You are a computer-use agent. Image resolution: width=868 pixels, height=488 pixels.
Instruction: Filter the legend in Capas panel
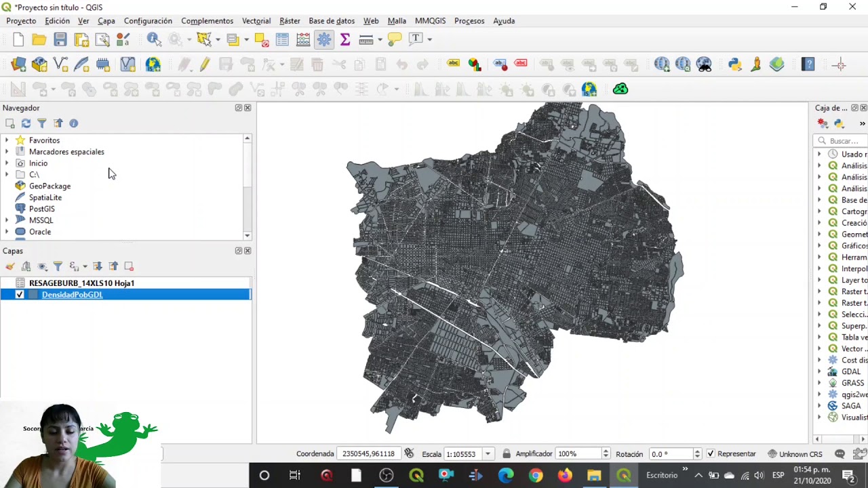58,266
